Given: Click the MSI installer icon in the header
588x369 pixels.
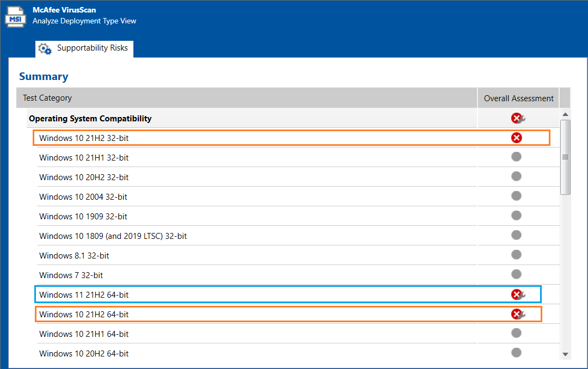Looking at the screenshot, I should (15, 17).
